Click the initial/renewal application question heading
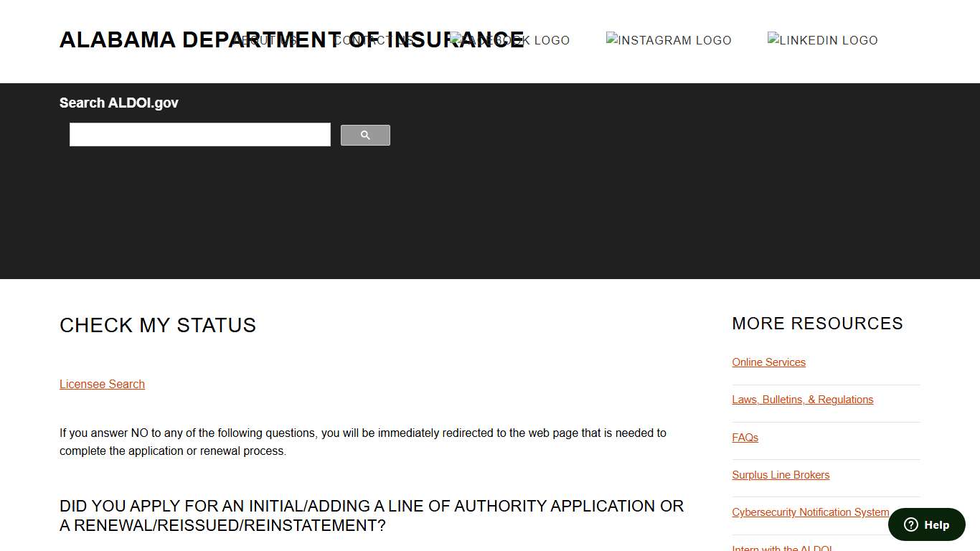This screenshot has width=980, height=551. [x=372, y=515]
